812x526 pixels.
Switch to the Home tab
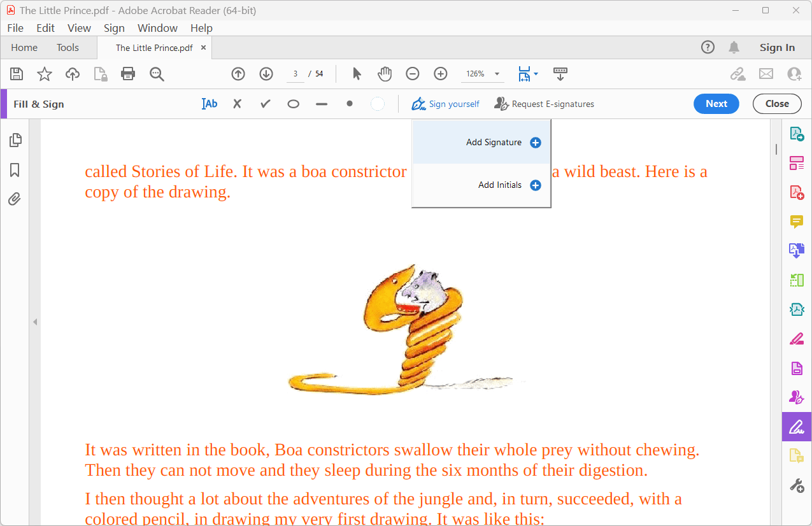click(24, 47)
